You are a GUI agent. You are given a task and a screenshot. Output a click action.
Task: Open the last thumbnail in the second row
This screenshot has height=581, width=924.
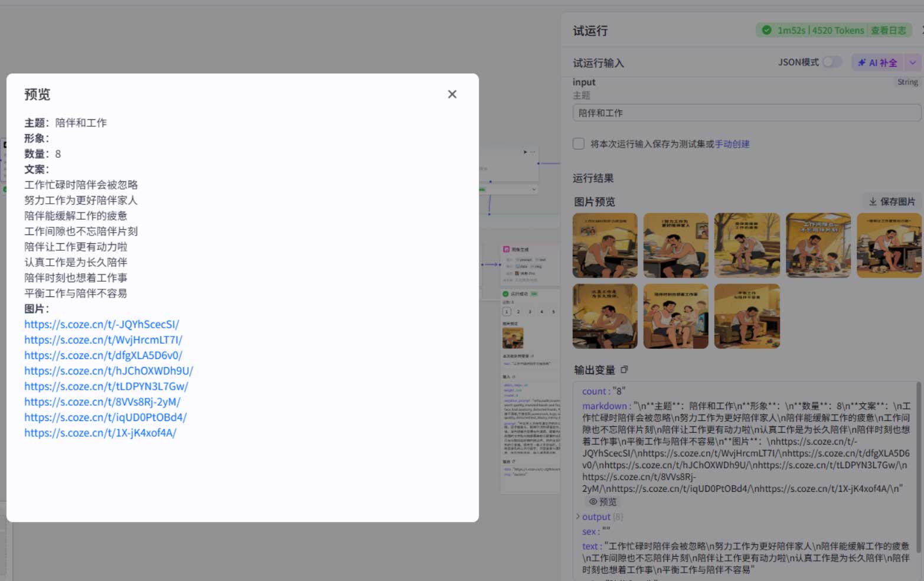pos(747,316)
